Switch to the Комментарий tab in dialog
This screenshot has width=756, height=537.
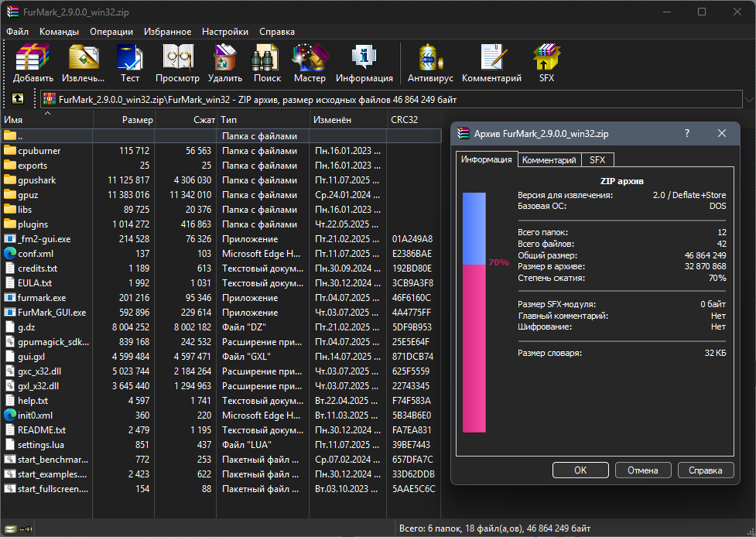point(549,160)
